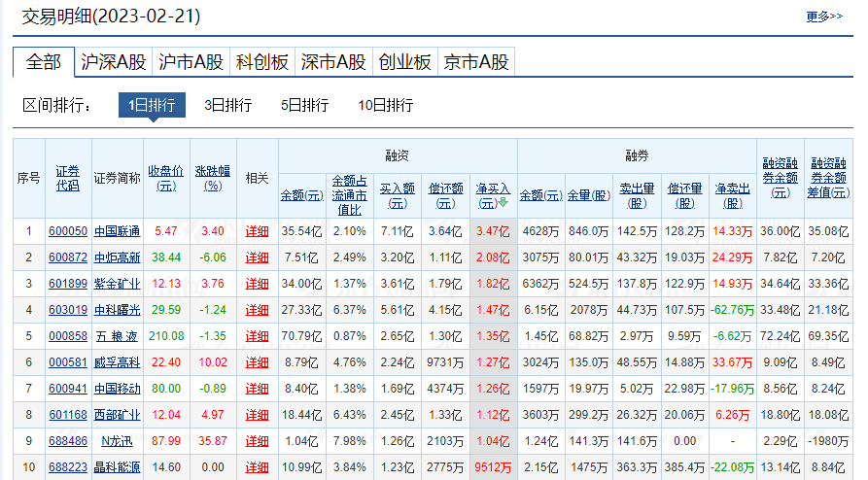
Task: Open 详细 link for 五粮液
Action: pyautogui.click(x=257, y=336)
